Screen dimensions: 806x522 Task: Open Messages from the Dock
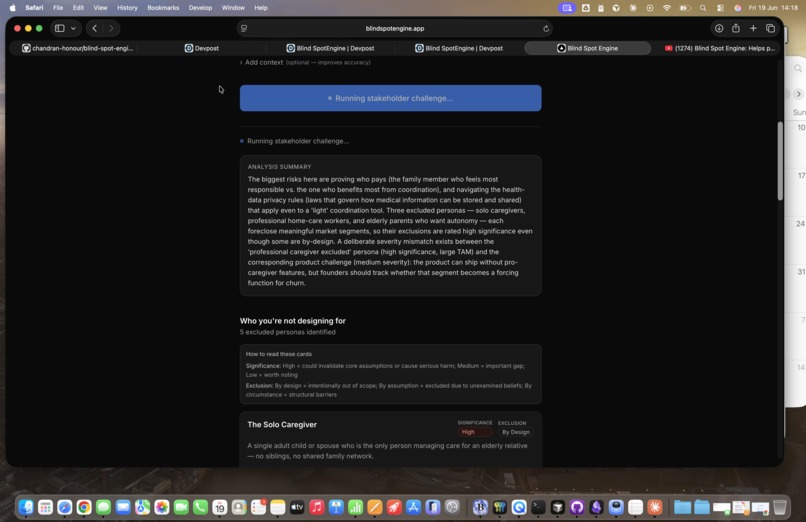(103, 508)
